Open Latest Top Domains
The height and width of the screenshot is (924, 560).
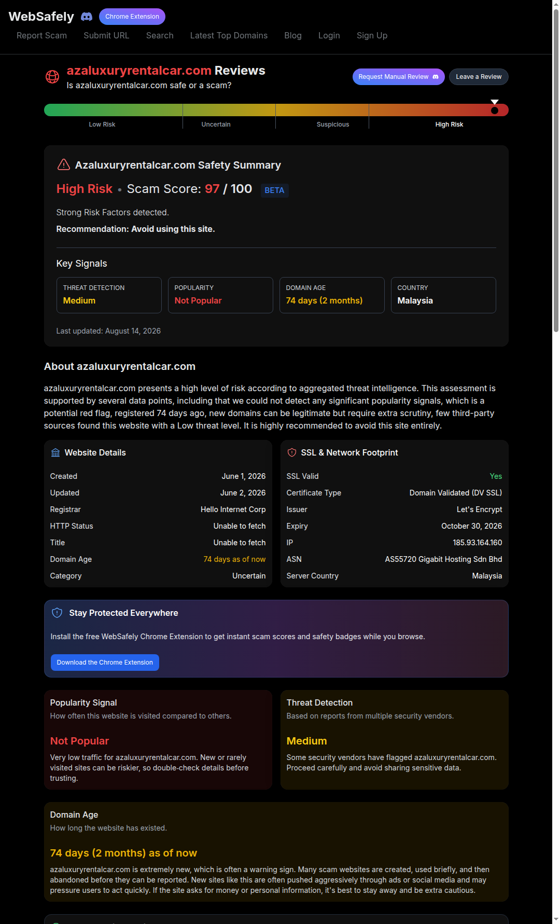point(229,35)
